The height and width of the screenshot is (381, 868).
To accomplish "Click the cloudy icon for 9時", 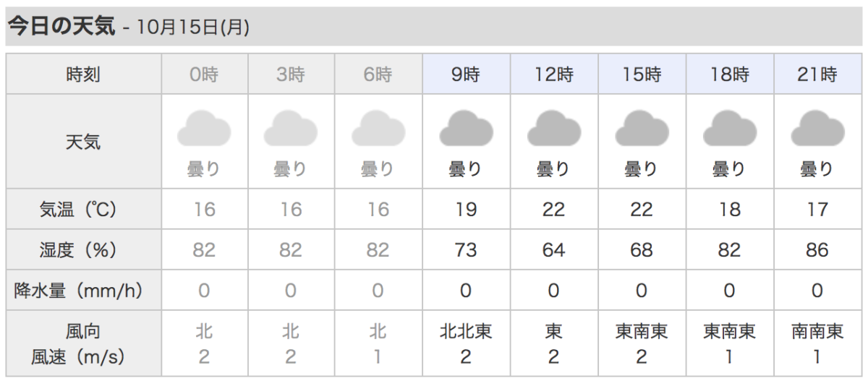I will pos(467,129).
